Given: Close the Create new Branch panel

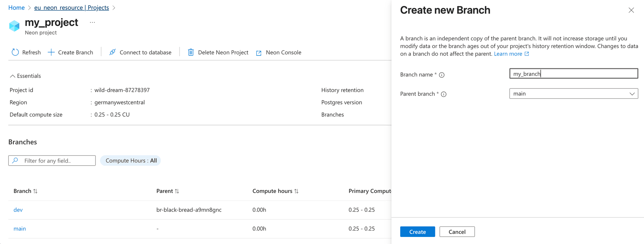Looking at the screenshot, I should click(x=631, y=10).
